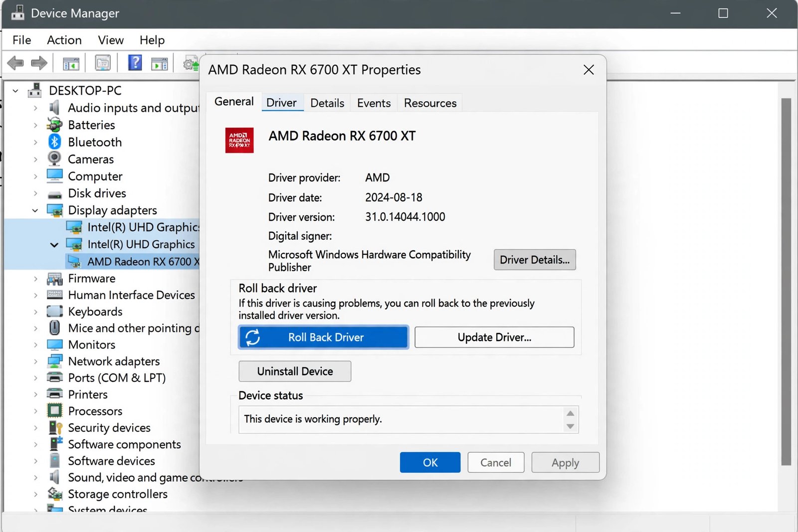Open Driver Details...
The width and height of the screenshot is (798, 532).
[x=535, y=260]
